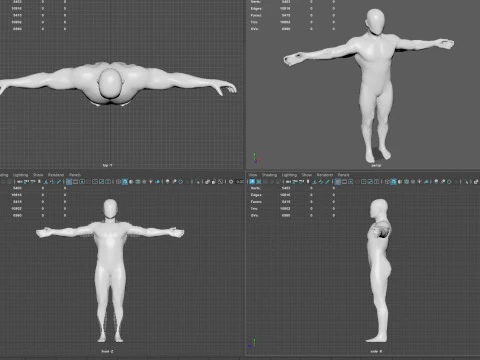The height and width of the screenshot is (360, 480).
Task: Toggle resolution gate in side view toolbar
Action: [350, 182]
